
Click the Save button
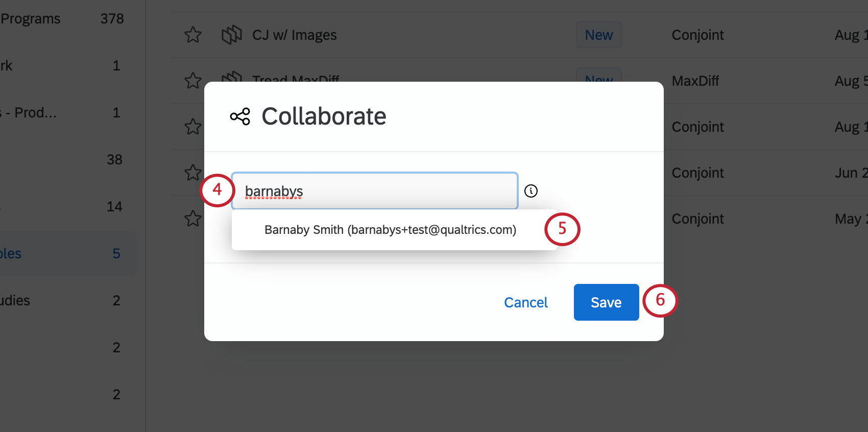[606, 302]
